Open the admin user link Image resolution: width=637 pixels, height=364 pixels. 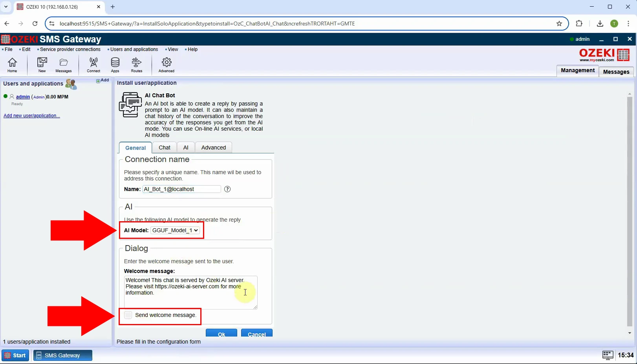click(23, 97)
